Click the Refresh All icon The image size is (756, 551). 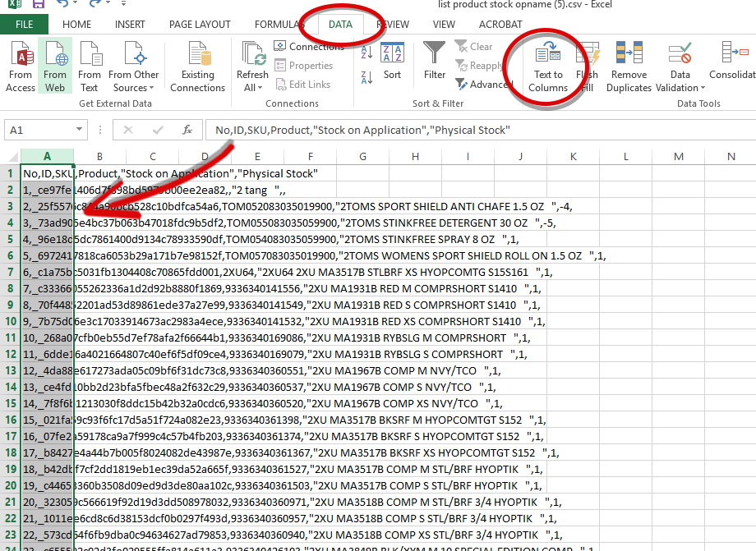click(x=252, y=54)
